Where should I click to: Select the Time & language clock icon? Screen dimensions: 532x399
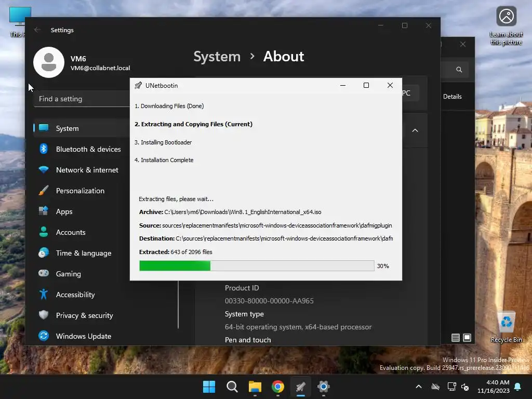coord(44,253)
